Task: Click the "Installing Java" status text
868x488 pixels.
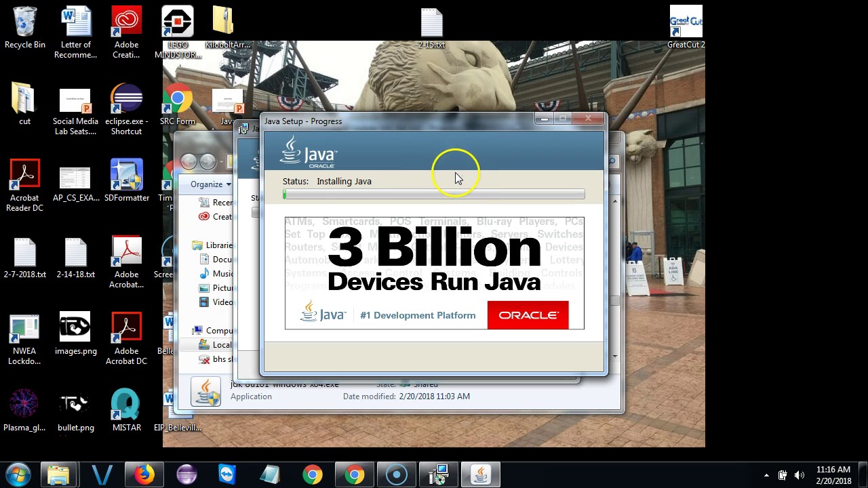Action: (x=344, y=182)
